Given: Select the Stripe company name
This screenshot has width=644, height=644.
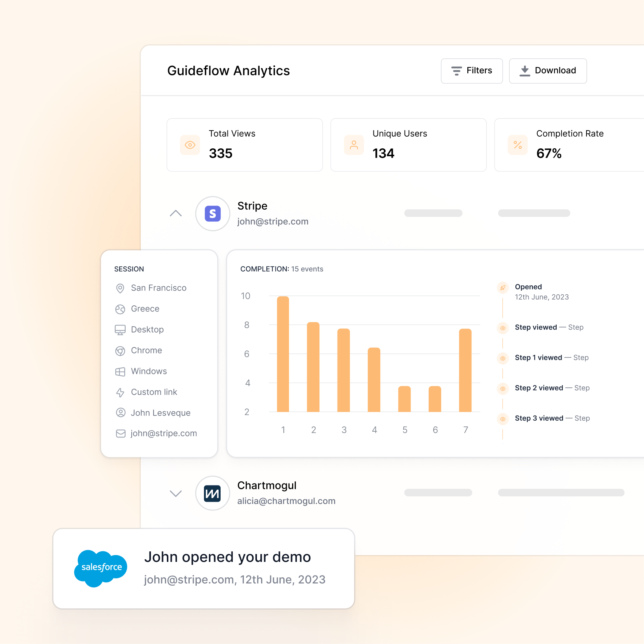Looking at the screenshot, I should click(x=252, y=206).
